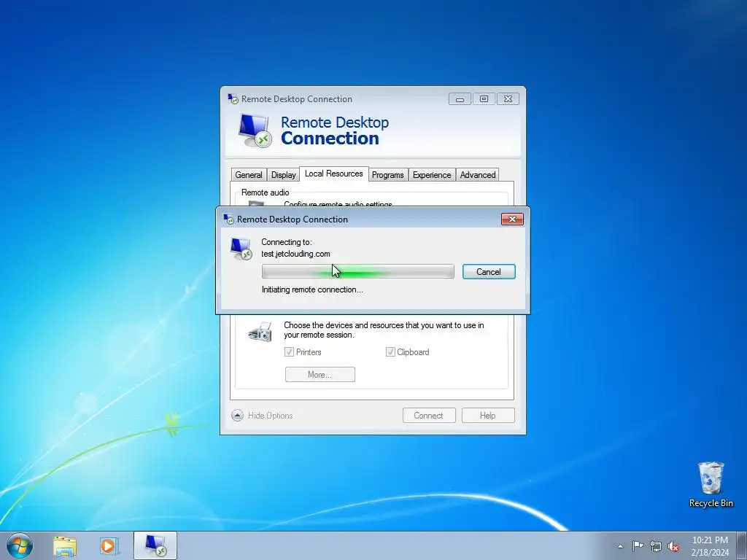Viewport: 747px width, 560px height.
Task: Click the Remote Desktop Connection banner logo
Action: click(x=255, y=131)
